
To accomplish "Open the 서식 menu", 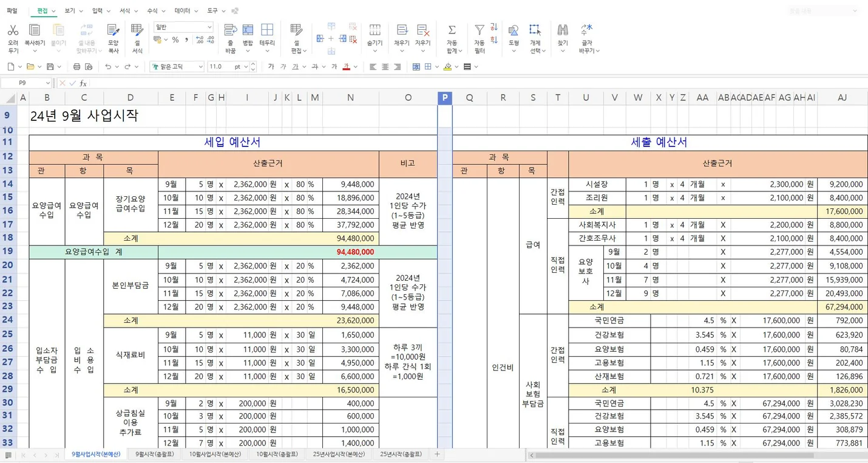I will pos(128,11).
